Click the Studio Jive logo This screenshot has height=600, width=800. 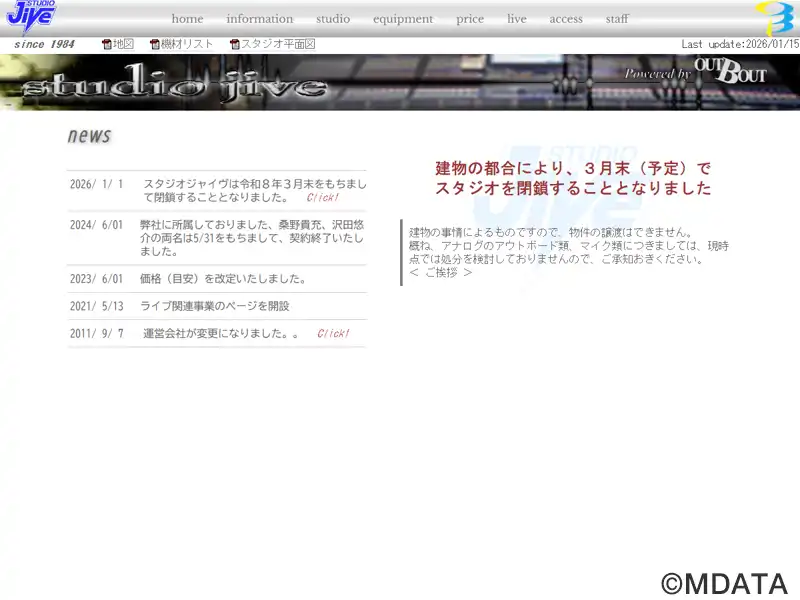(x=32, y=16)
